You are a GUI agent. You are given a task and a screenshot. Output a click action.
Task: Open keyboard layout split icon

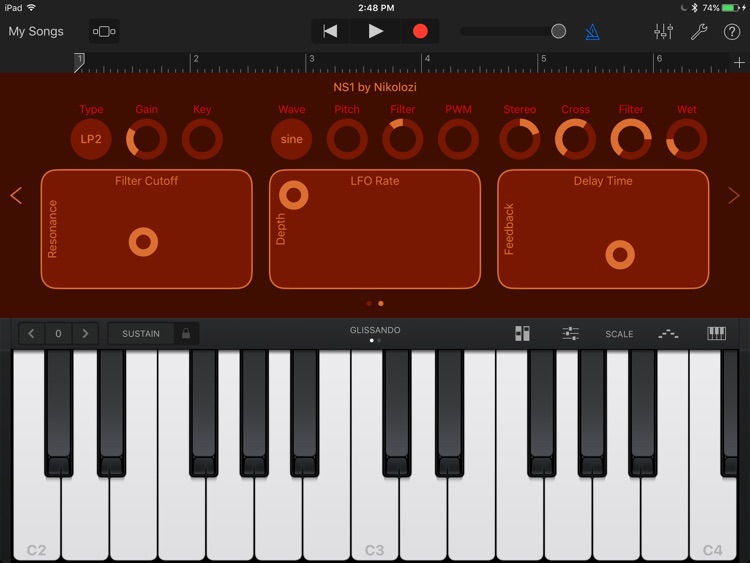pyautogui.click(x=522, y=333)
